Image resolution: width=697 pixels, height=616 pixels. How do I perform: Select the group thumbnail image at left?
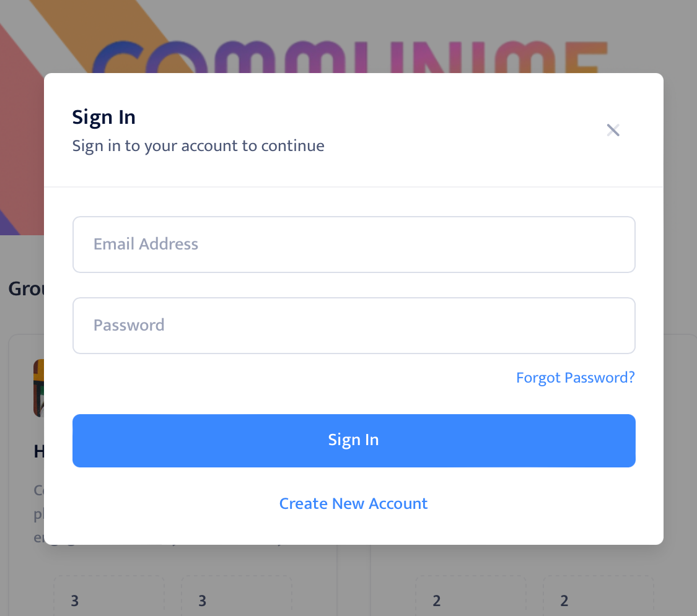38,388
